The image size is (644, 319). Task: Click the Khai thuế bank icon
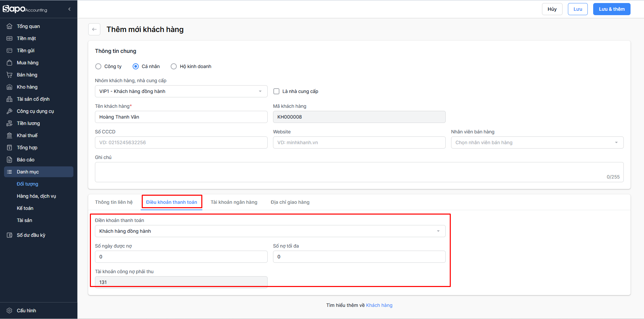click(9, 135)
